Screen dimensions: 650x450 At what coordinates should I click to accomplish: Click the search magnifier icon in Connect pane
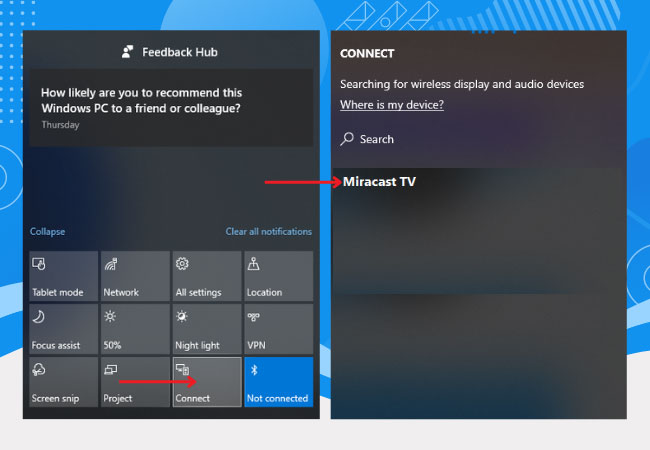(347, 139)
